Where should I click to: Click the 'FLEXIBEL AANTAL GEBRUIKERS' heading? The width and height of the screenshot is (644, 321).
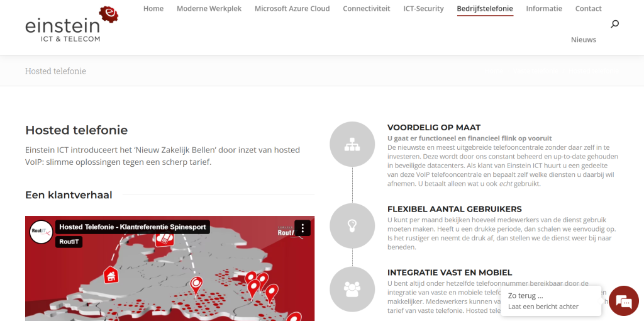454,209
